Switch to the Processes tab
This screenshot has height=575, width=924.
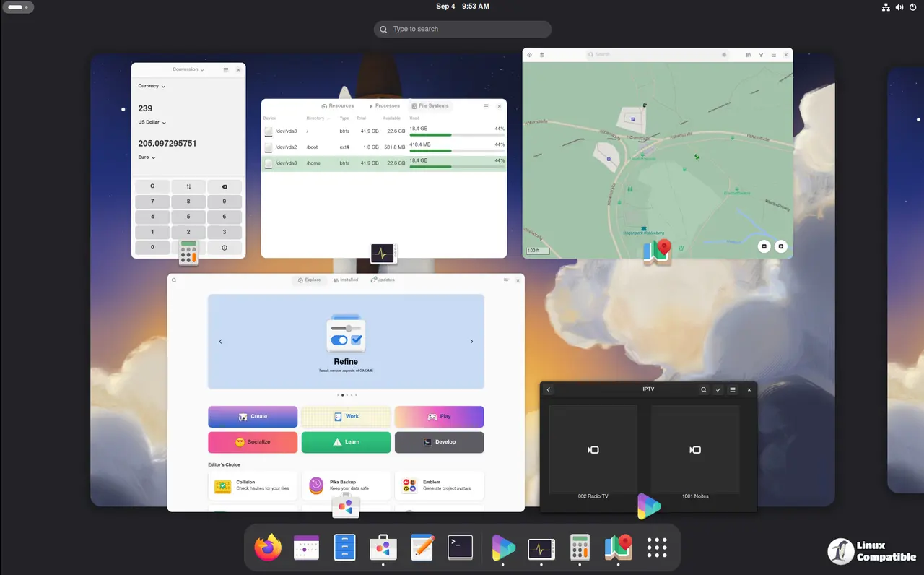click(x=384, y=106)
